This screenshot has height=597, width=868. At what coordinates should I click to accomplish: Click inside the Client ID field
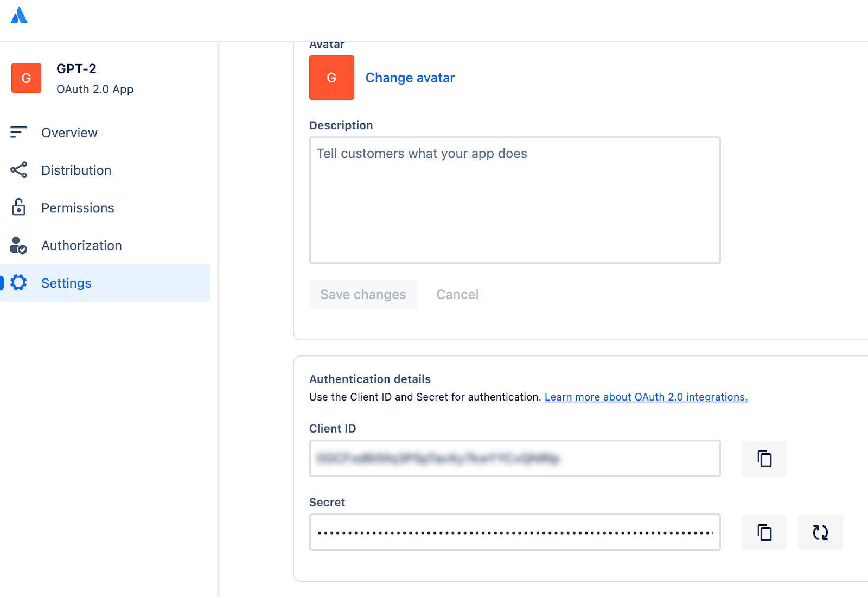[514, 459]
